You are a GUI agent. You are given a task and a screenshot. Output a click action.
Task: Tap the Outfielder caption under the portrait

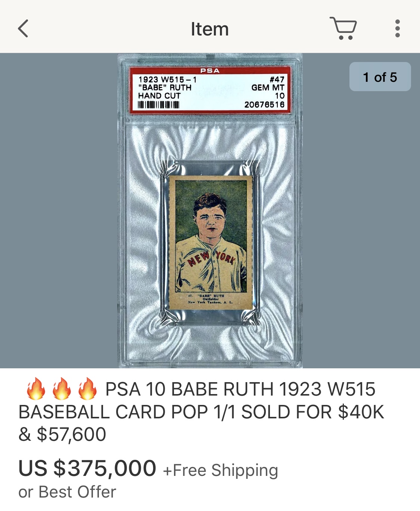(211, 299)
